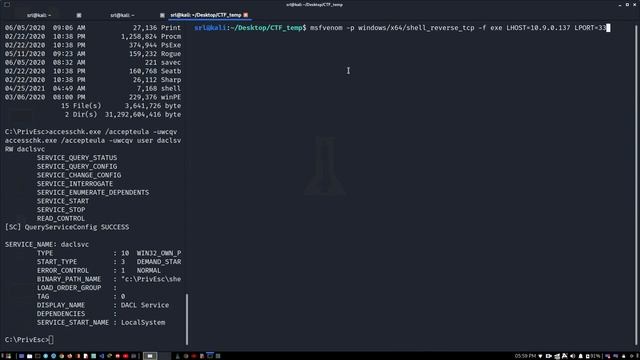The height and width of the screenshot is (360, 640).
Task: Select the highlighted workspace switcher box
Action: point(150,356)
